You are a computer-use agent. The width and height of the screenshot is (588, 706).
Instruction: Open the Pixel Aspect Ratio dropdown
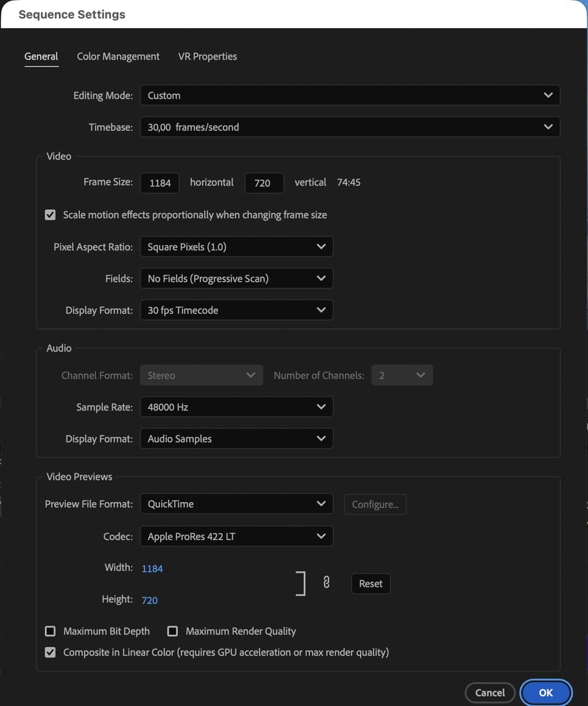(237, 246)
